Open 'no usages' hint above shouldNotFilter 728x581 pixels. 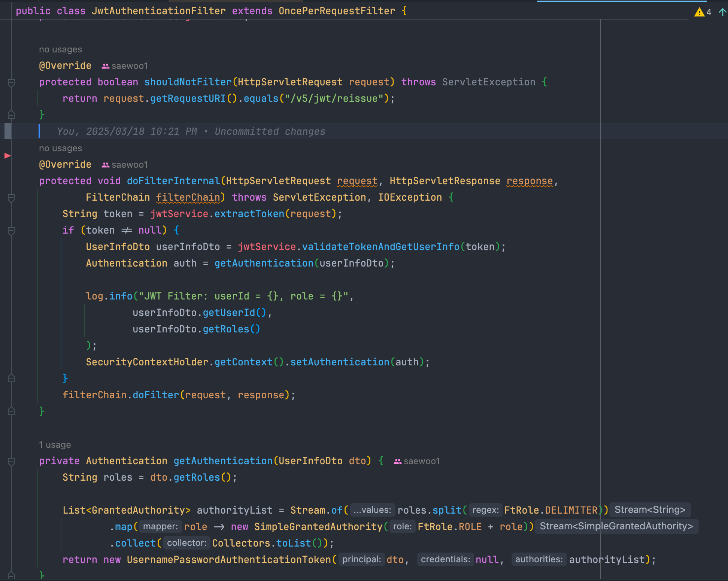click(60, 49)
